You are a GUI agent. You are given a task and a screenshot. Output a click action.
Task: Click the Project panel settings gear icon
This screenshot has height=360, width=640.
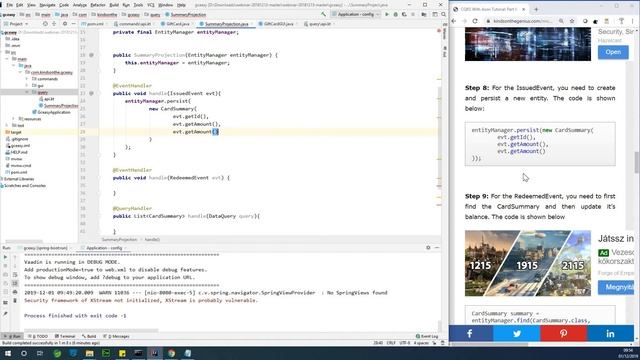pyautogui.click(x=64, y=24)
